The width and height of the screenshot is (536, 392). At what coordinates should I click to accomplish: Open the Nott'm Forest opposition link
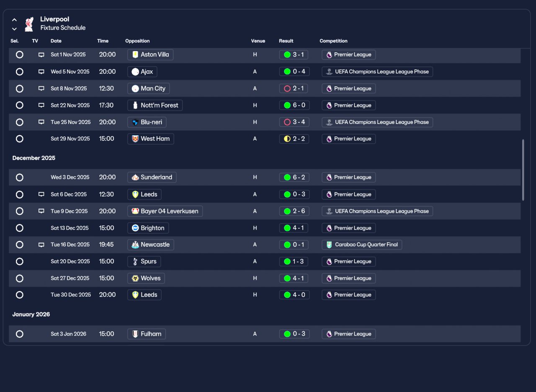point(155,105)
